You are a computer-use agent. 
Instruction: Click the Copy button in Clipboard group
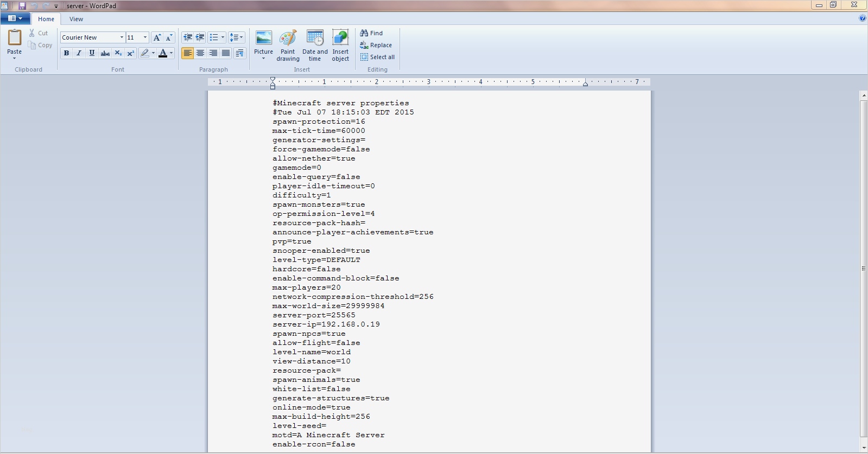tap(41, 45)
